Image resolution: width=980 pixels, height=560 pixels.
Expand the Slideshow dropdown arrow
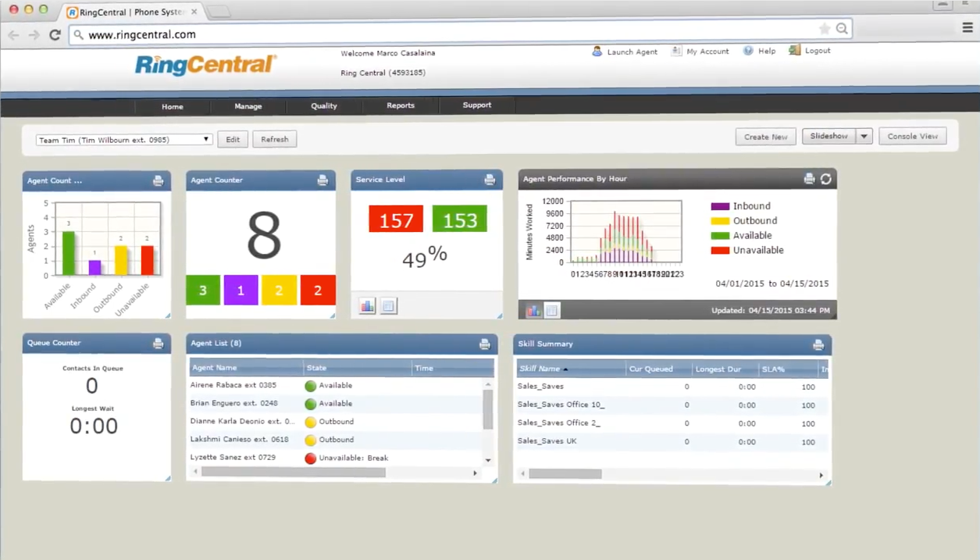864,136
